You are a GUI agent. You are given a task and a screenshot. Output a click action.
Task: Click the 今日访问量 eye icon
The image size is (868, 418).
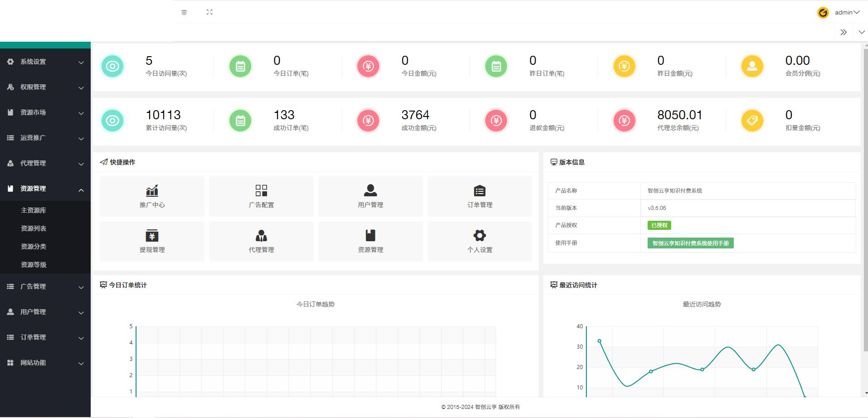pyautogui.click(x=112, y=66)
